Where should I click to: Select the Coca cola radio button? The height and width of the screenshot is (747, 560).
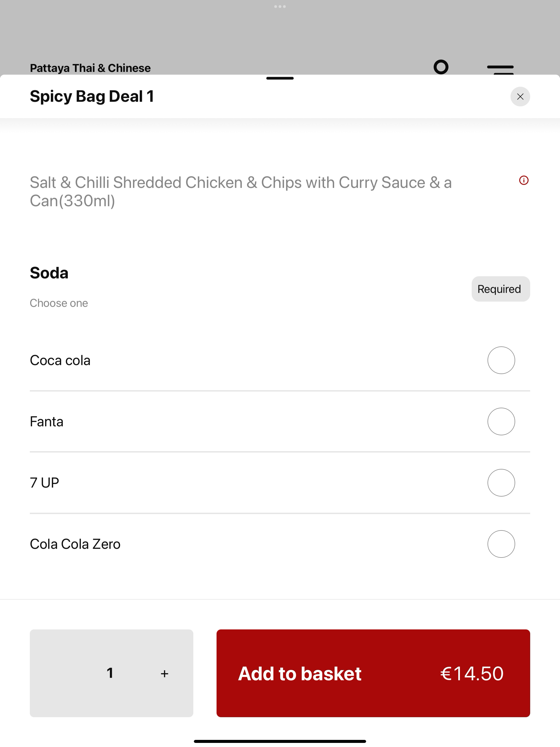click(501, 360)
